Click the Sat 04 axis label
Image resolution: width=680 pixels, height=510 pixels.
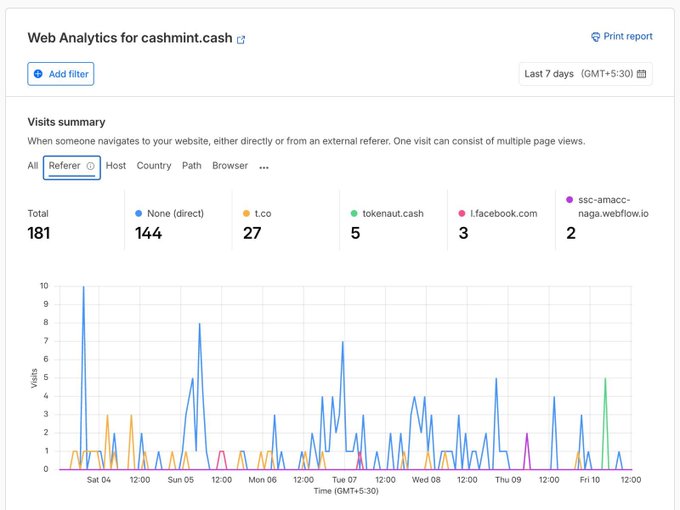[x=99, y=480]
